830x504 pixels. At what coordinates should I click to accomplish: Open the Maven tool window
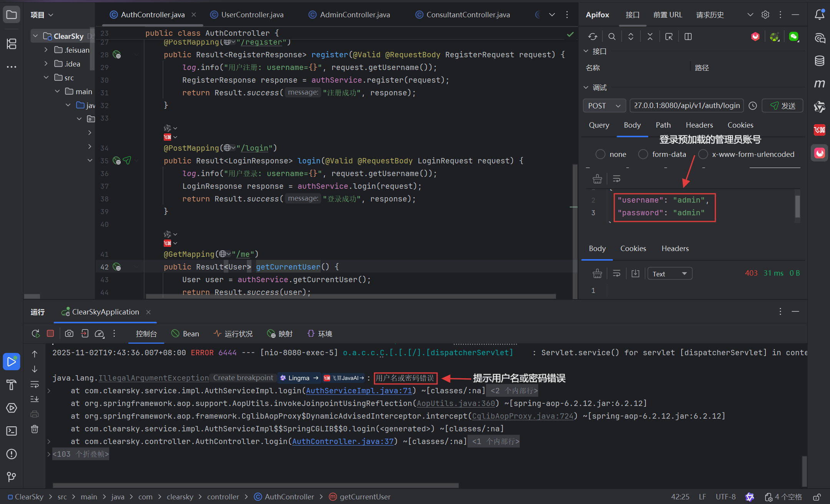click(820, 84)
